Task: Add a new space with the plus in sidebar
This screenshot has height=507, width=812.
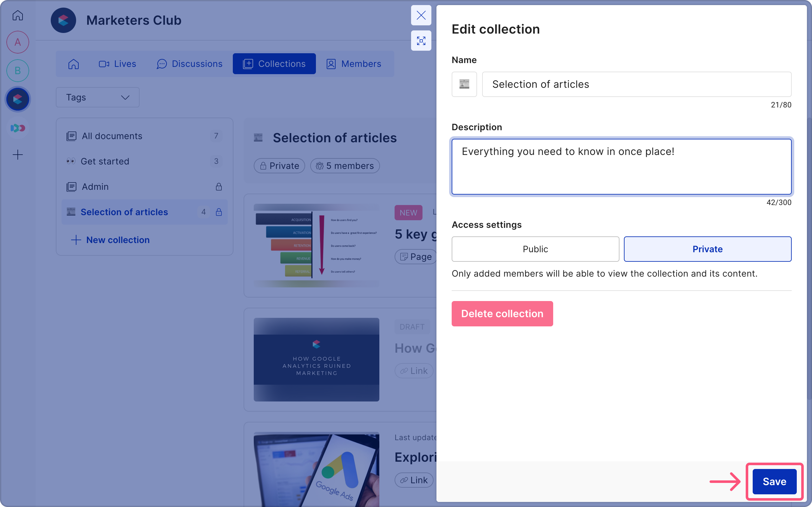Action: click(17, 154)
